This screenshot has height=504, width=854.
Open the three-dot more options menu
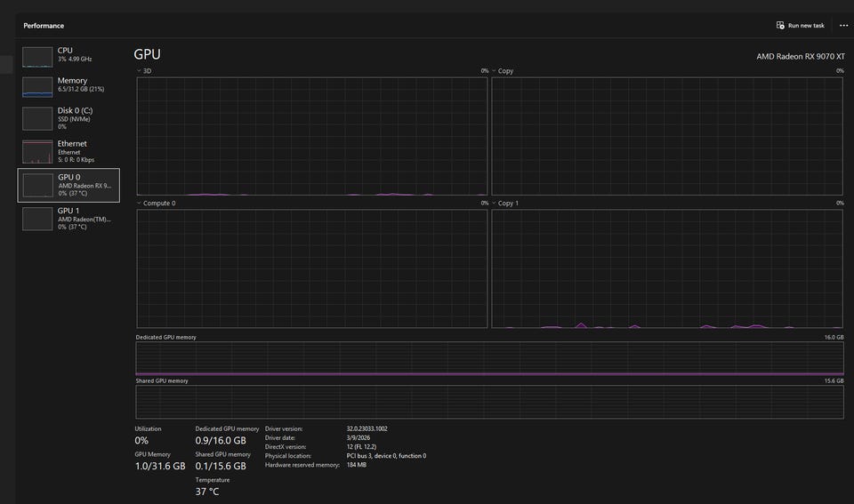[843, 26]
